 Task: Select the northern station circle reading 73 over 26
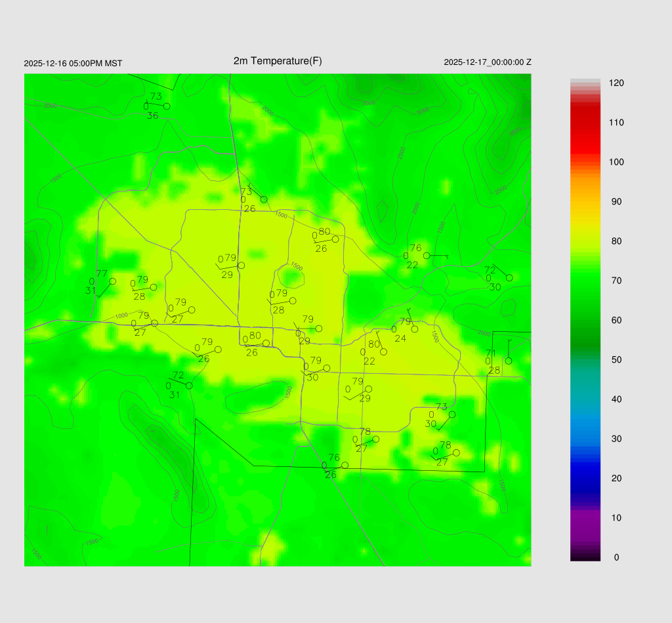(264, 199)
